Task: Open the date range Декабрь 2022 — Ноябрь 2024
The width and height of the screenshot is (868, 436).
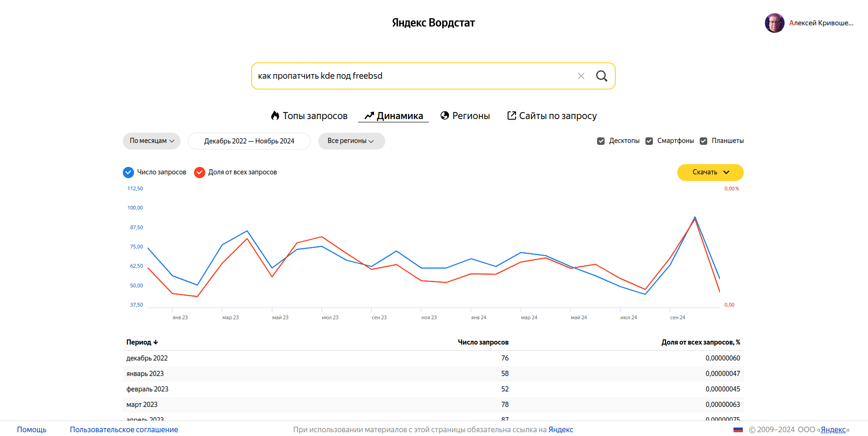Action: point(249,141)
